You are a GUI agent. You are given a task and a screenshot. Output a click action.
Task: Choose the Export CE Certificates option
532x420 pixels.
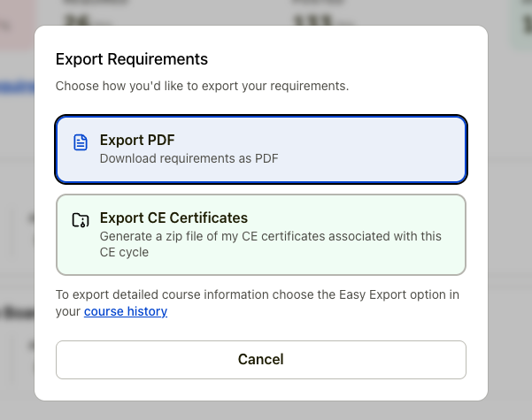pos(260,234)
